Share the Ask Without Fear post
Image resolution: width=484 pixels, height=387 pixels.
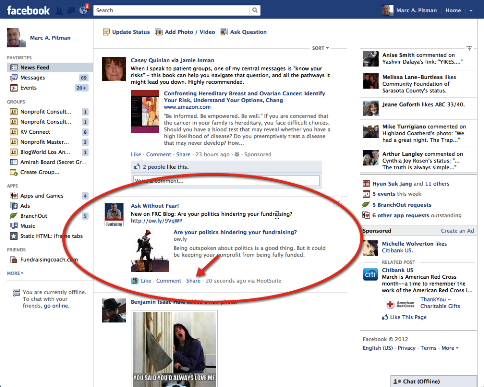tap(193, 281)
